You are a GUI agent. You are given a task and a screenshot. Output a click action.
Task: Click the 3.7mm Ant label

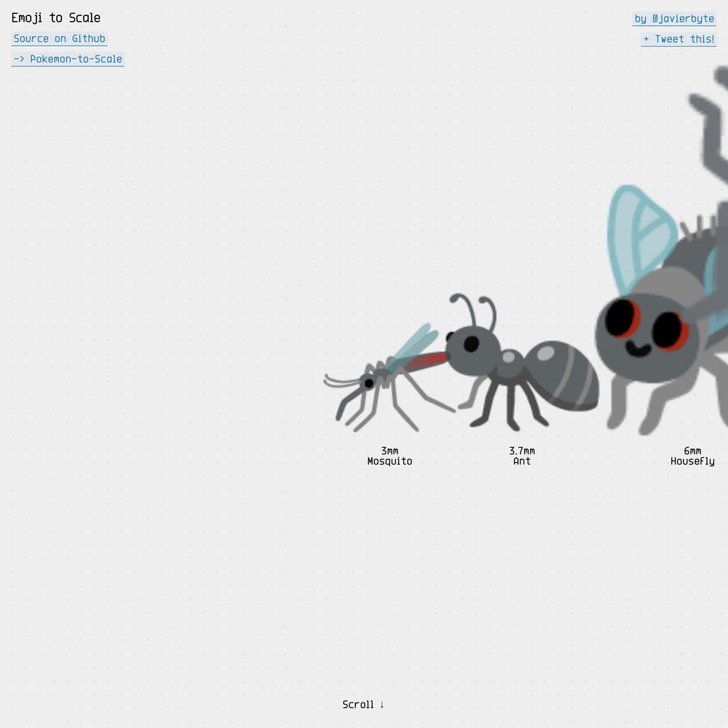click(522, 456)
